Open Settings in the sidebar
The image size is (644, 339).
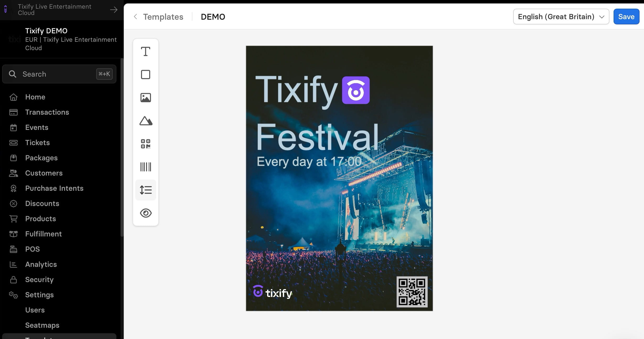(39, 295)
